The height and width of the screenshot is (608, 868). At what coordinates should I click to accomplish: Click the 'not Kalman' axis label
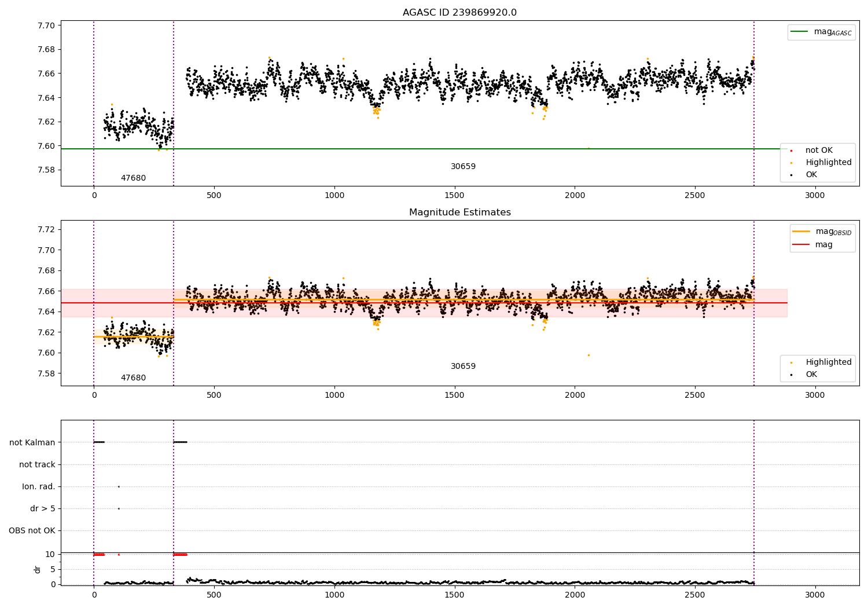coord(32,442)
